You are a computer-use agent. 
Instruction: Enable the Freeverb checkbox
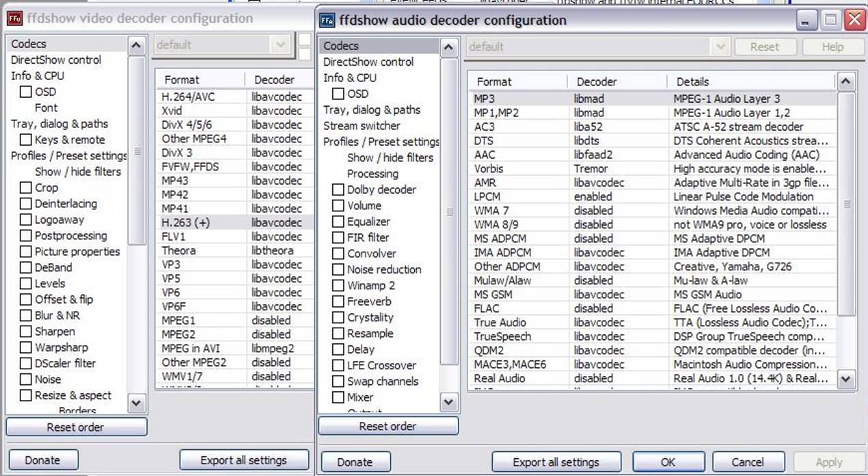(338, 302)
